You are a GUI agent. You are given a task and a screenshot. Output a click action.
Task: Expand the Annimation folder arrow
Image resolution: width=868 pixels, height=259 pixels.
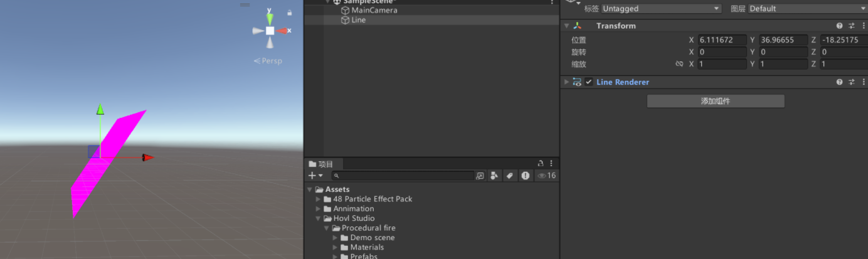pos(318,209)
